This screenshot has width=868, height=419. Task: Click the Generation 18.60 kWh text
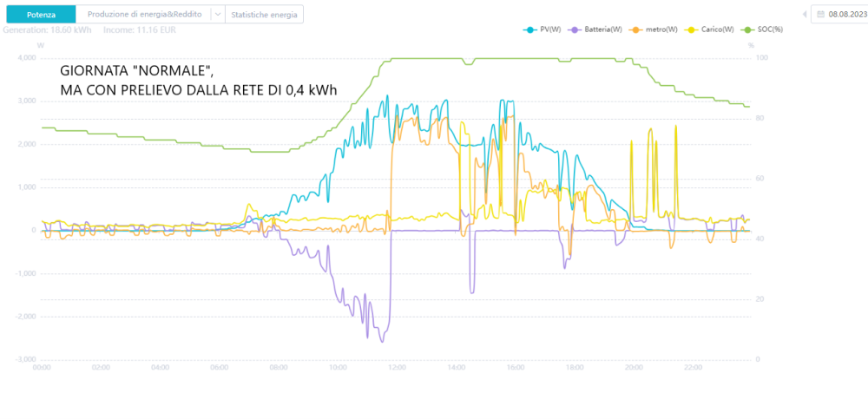pos(47,29)
